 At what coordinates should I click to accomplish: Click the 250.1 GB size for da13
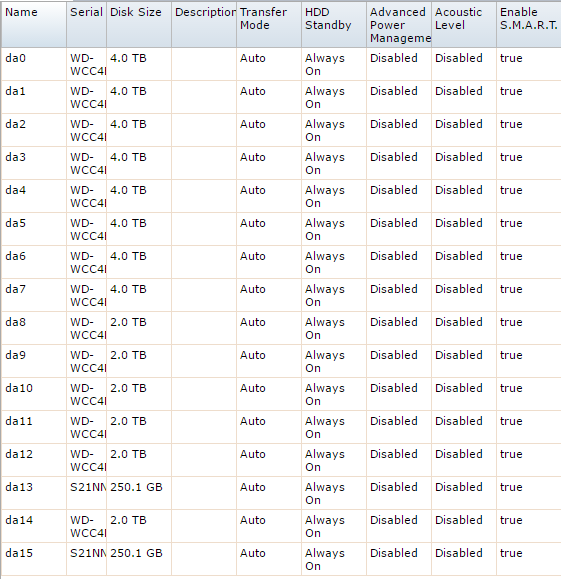click(x=136, y=487)
